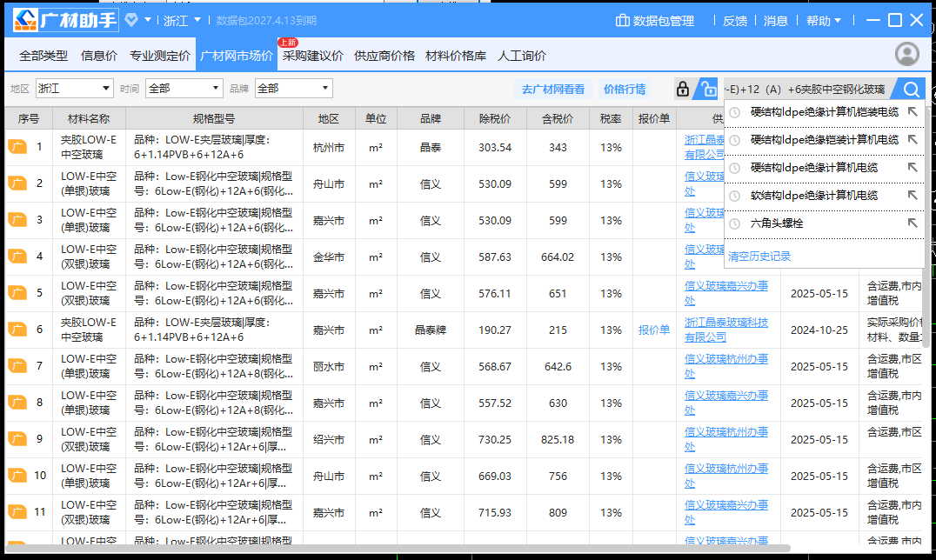936x560 pixels.
Task: Select the 广材网市场价 tab
Action: (x=236, y=56)
